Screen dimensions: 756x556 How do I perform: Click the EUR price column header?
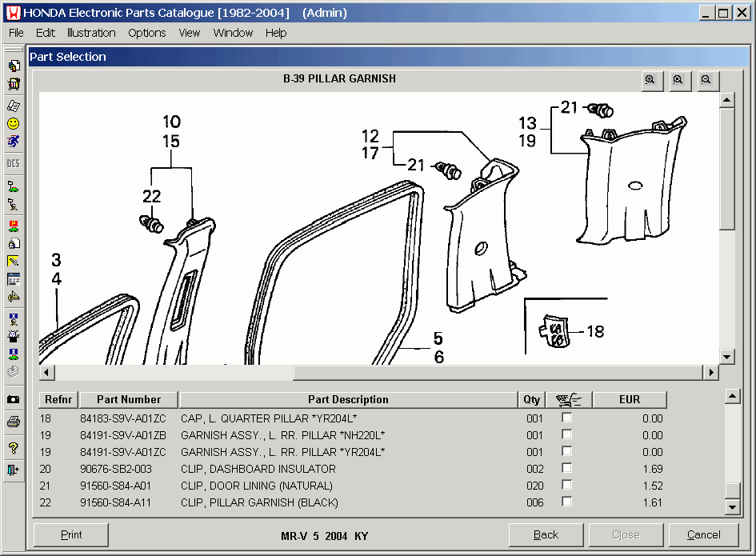pos(630,400)
